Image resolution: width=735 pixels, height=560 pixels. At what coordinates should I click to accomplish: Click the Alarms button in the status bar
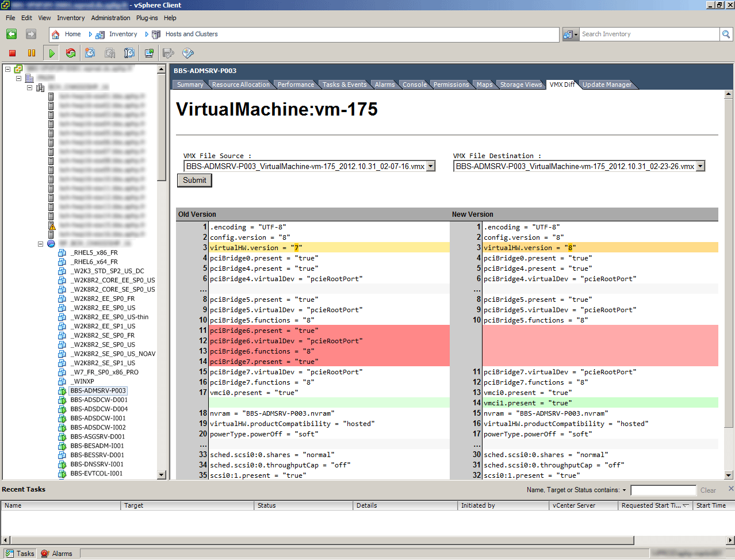[57, 554]
